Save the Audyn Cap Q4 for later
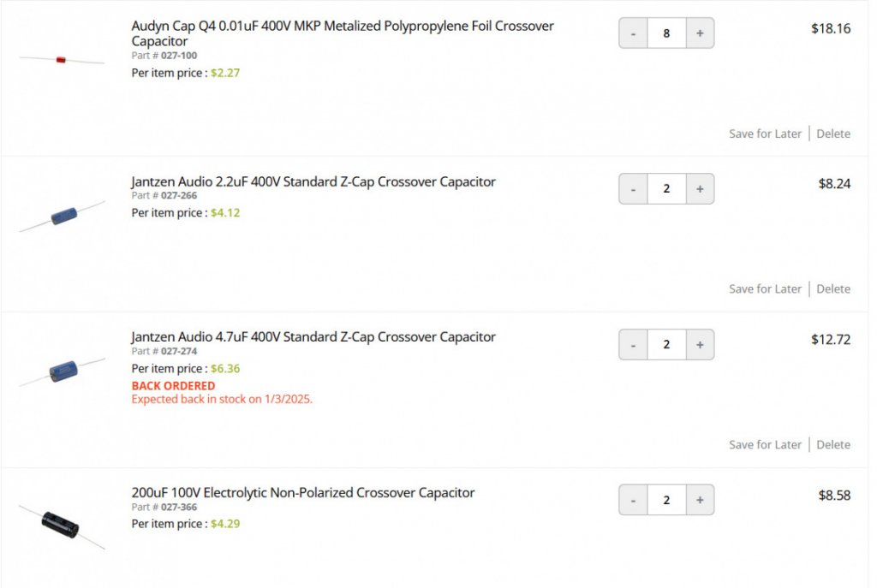The width and height of the screenshot is (877, 588). click(765, 134)
